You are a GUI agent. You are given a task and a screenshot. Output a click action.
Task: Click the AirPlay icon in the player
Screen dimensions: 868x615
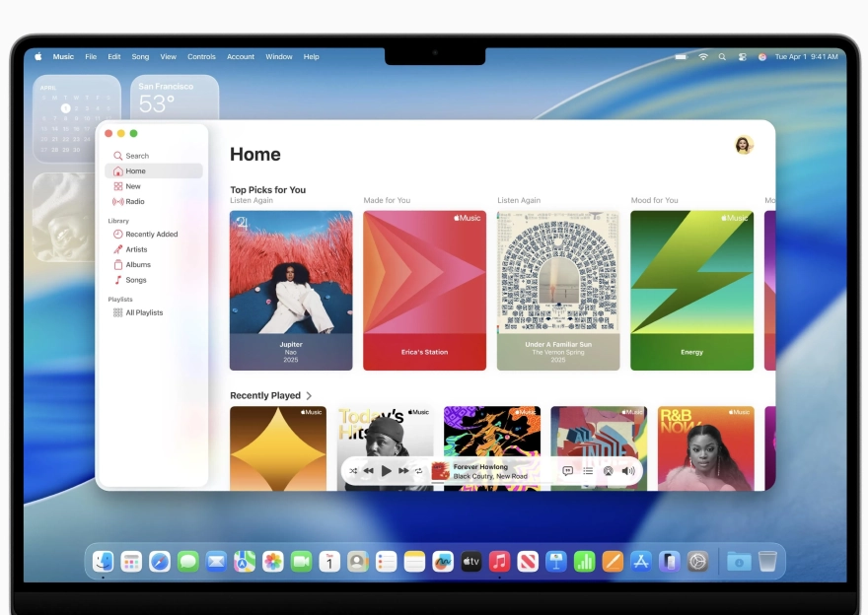(609, 470)
